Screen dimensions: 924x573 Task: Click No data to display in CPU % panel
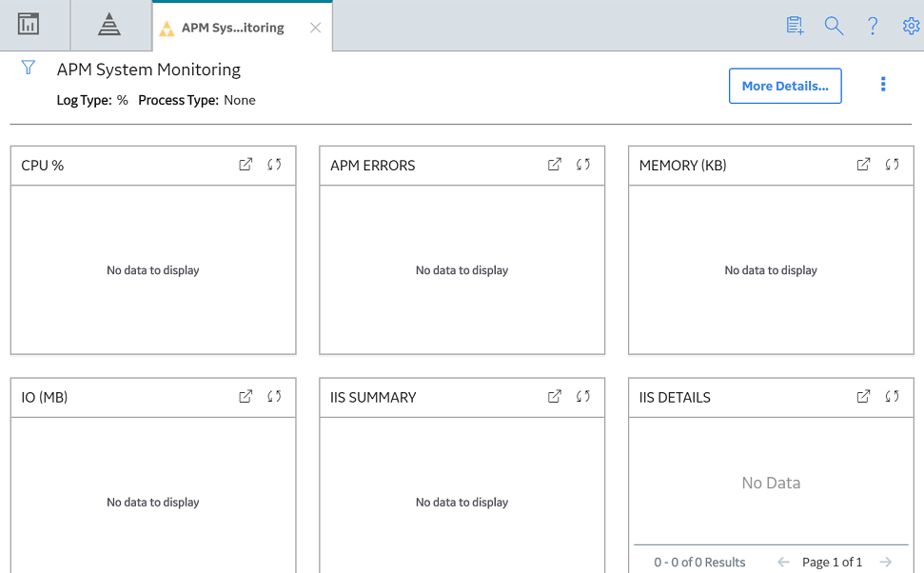tap(152, 270)
